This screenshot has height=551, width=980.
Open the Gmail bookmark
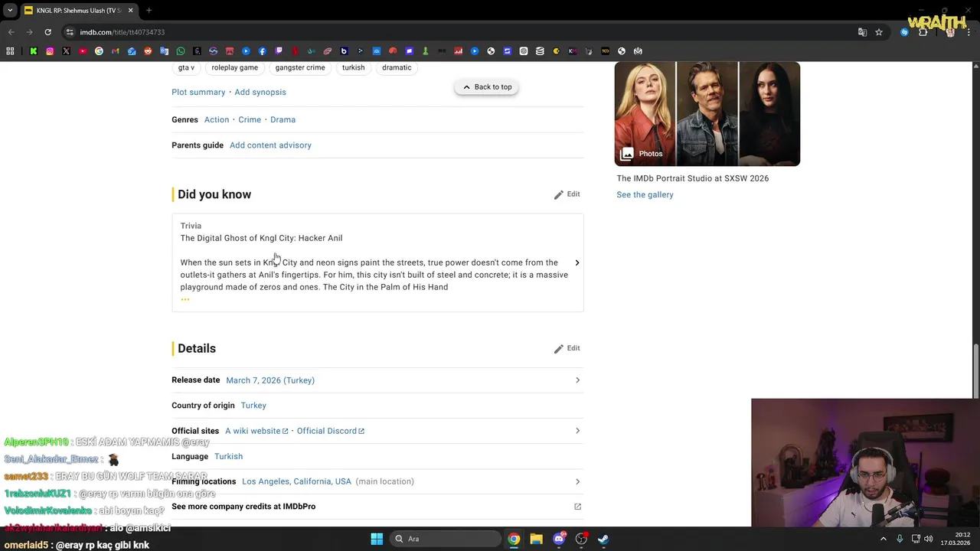click(x=115, y=51)
